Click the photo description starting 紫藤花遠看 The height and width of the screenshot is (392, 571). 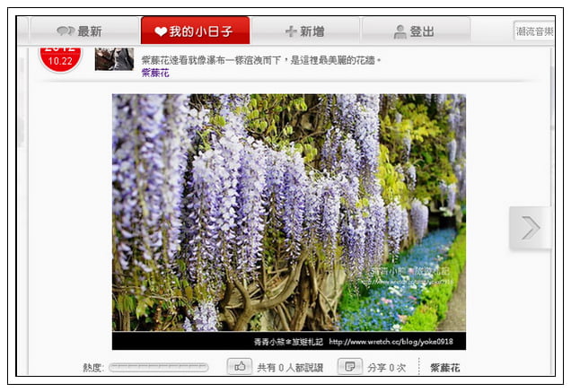(x=261, y=60)
